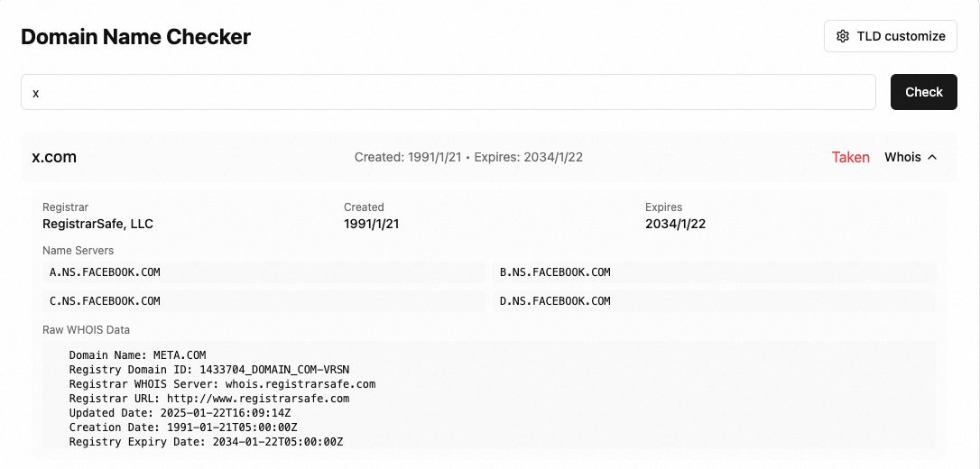Select the A.NS.FACEBOOK.COM name server
Screen dimensions: 980x469
click(x=106, y=271)
